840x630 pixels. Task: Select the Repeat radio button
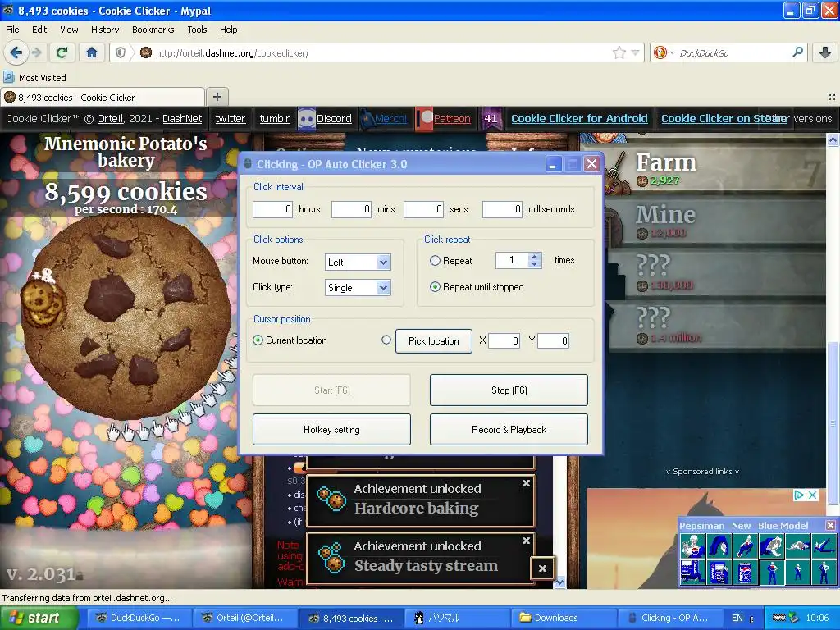(435, 260)
